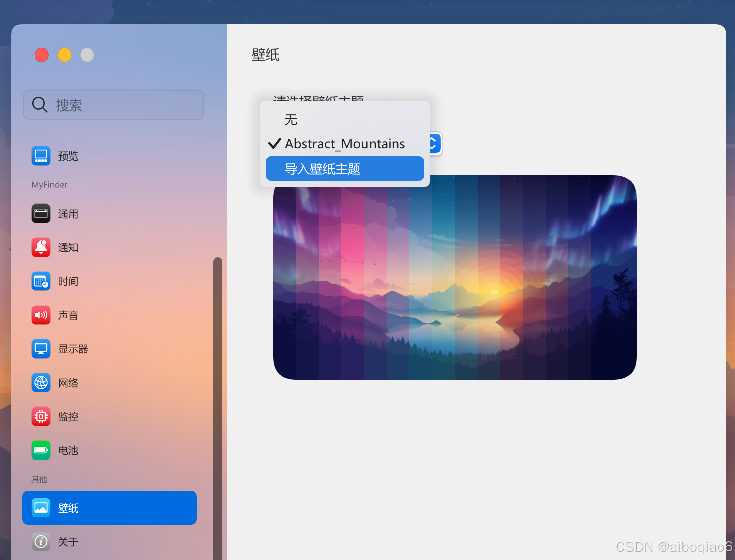The height and width of the screenshot is (560, 735).
Task: Close the window using red button
Action: click(42, 55)
